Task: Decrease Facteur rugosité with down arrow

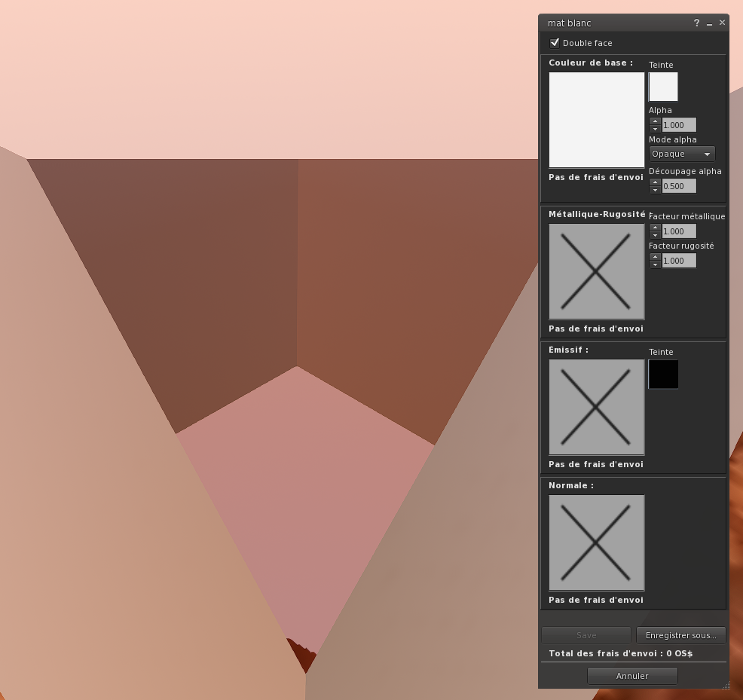Action: (655, 264)
